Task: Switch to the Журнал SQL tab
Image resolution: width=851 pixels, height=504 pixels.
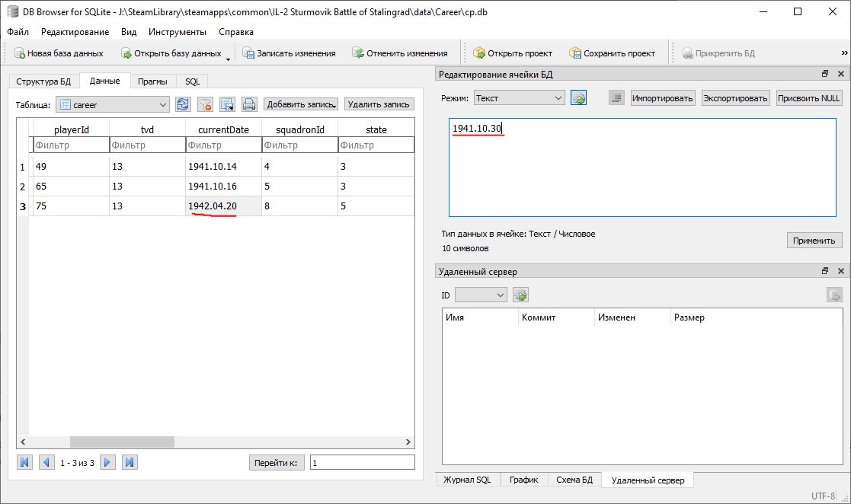Action: point(467,480)
